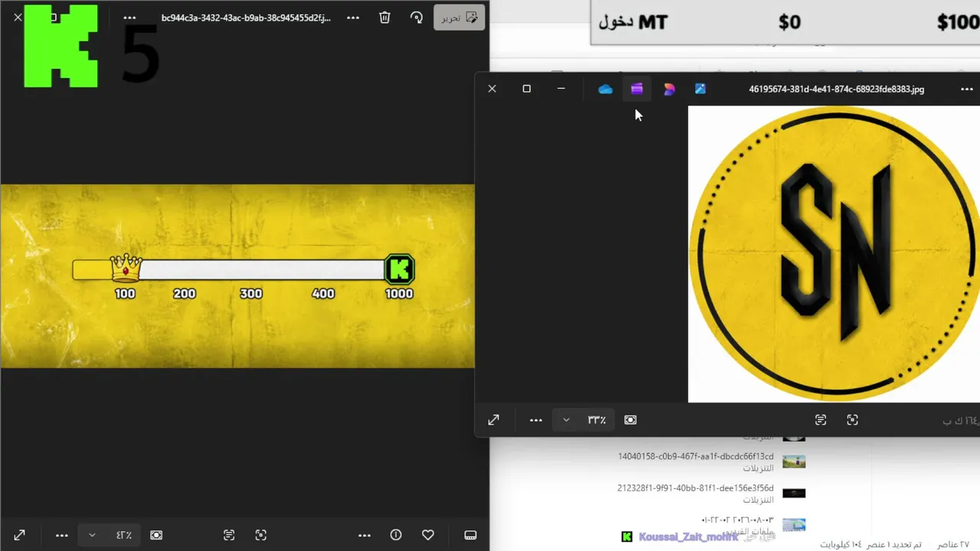Open the ellipsis menu beside the trash icon
The image size is (980, 551).
click(x=353, y=18)
